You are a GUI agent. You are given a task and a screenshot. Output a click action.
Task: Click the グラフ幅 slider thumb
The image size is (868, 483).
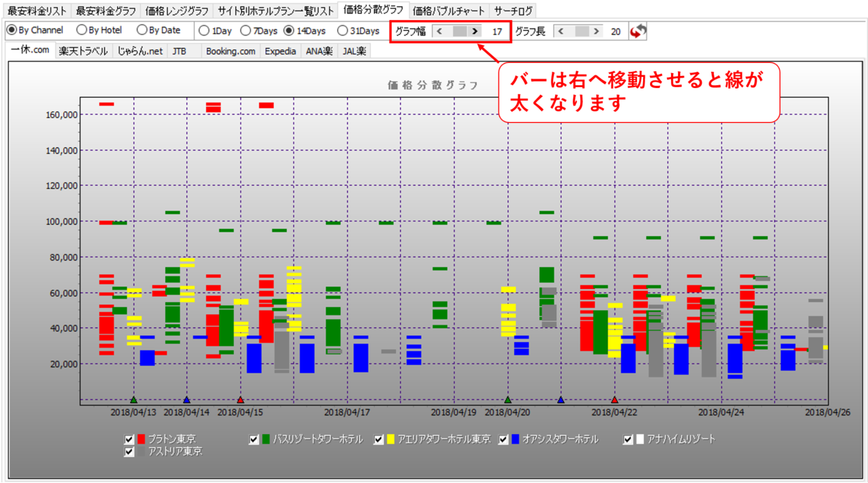[459, 31]
